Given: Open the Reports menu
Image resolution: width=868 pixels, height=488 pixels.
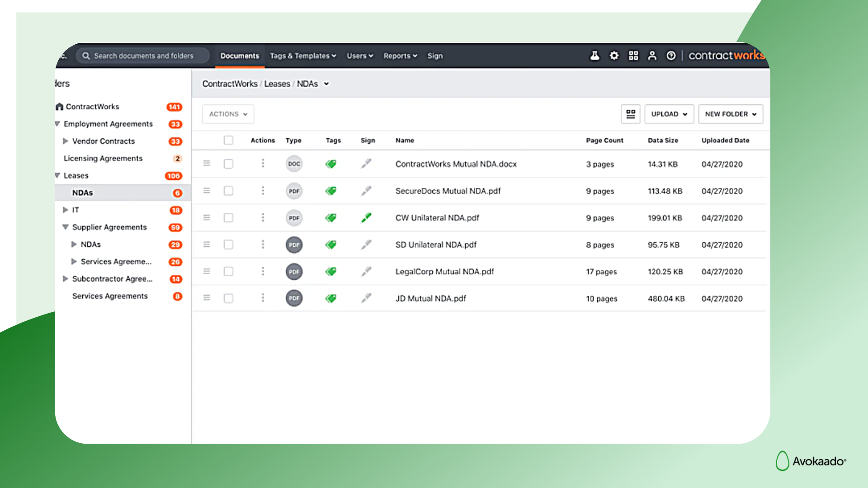Looking at the screenshot, I should (400, 56).
